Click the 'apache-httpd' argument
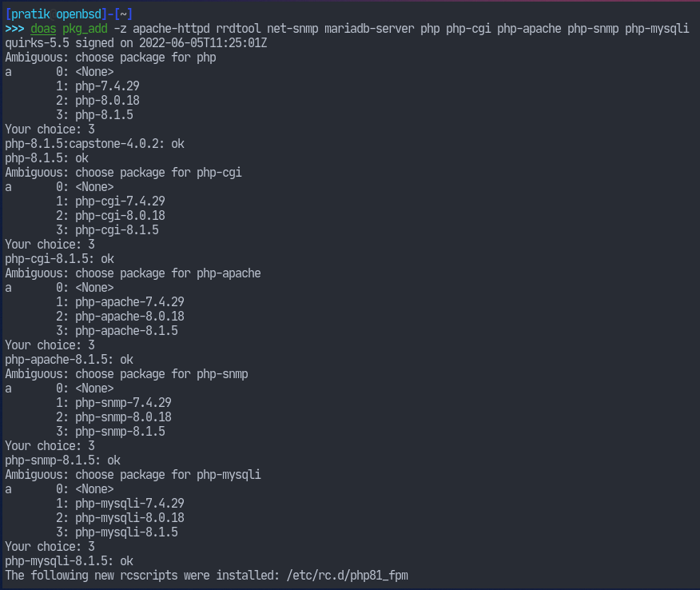 (171, 29)
